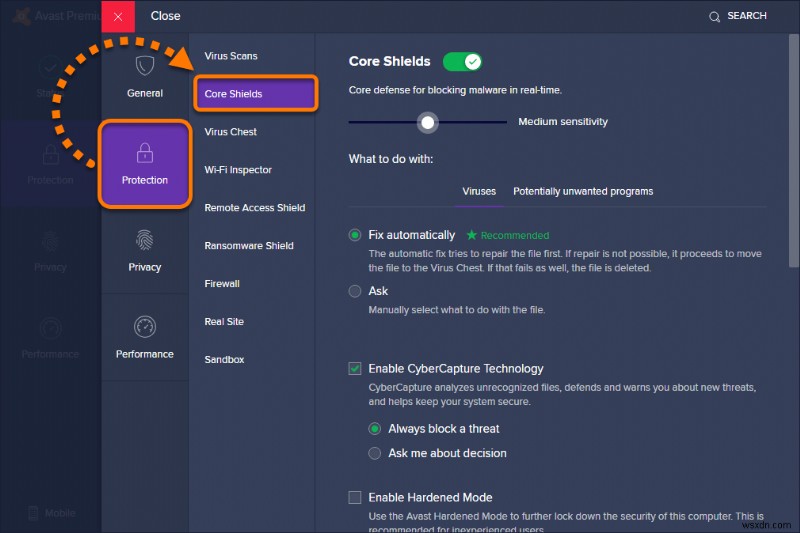Choose Ask me about decision

375,453
